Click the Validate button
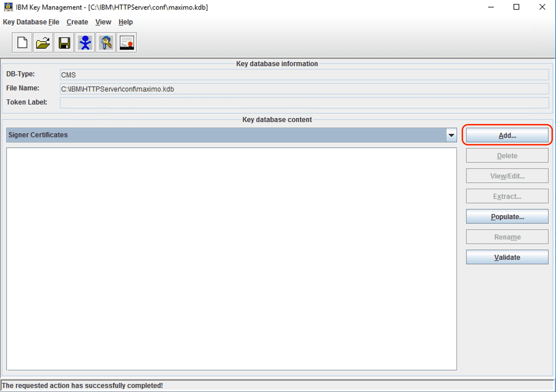This screenshot has width=556, height=392. click(x=507, y=257)
